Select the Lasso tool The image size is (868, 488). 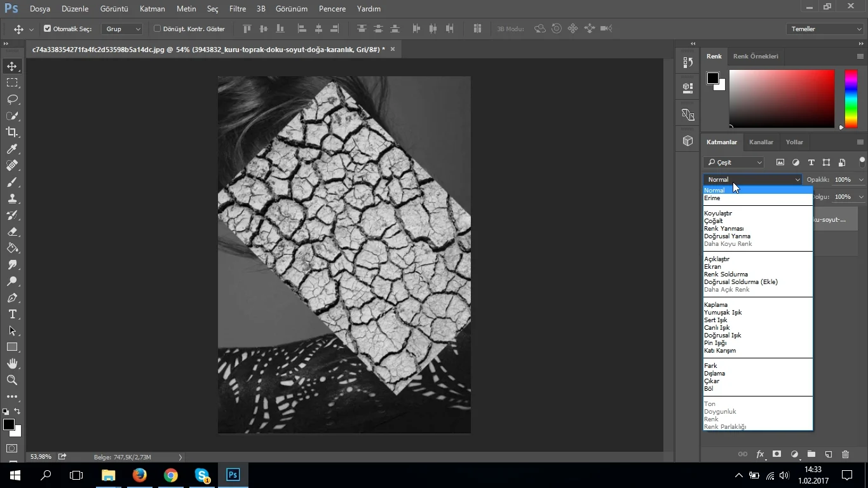click(x=12, y=99)
